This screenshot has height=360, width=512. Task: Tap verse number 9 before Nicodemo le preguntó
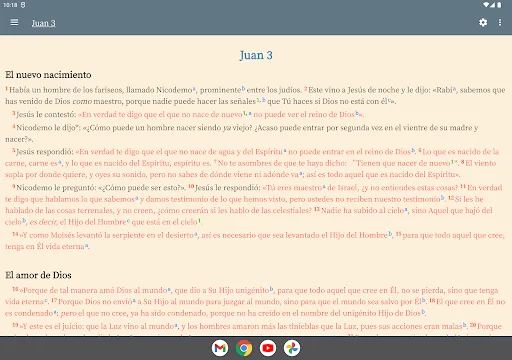14,187
